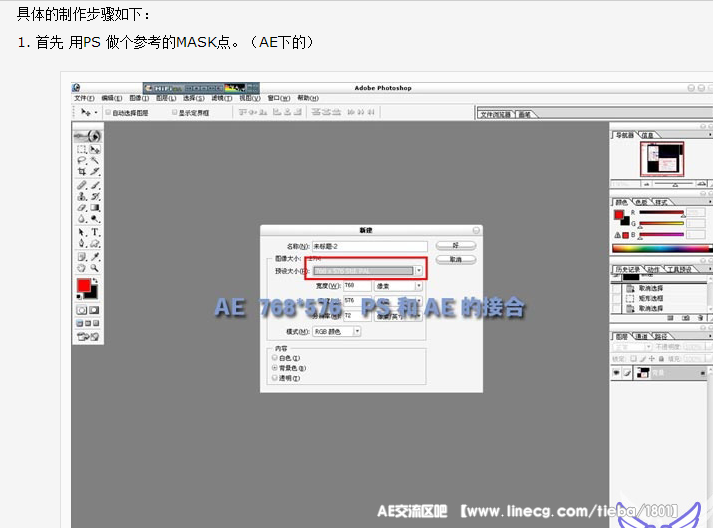Image resolution: width=713 pixels, height=528 pixels.
Task: Toggle history brush source beside 矩形选框
Action: [x=616, y=298]
